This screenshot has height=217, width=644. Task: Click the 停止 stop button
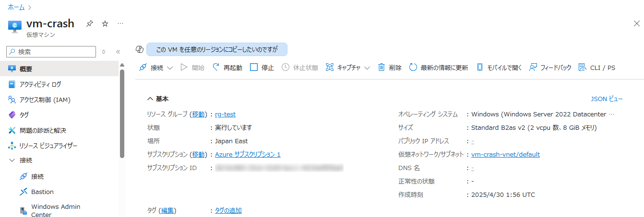tap(262, 68)
